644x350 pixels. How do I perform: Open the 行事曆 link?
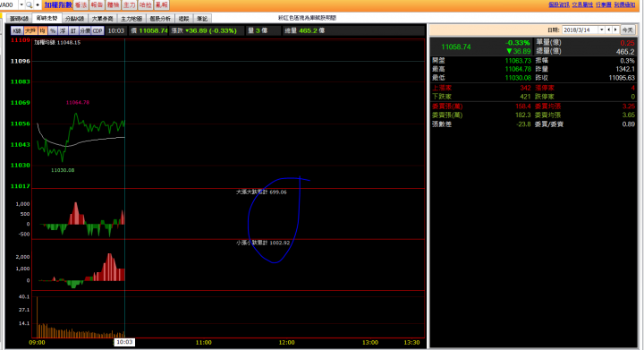pyautogui.click(x=604, y=4)
